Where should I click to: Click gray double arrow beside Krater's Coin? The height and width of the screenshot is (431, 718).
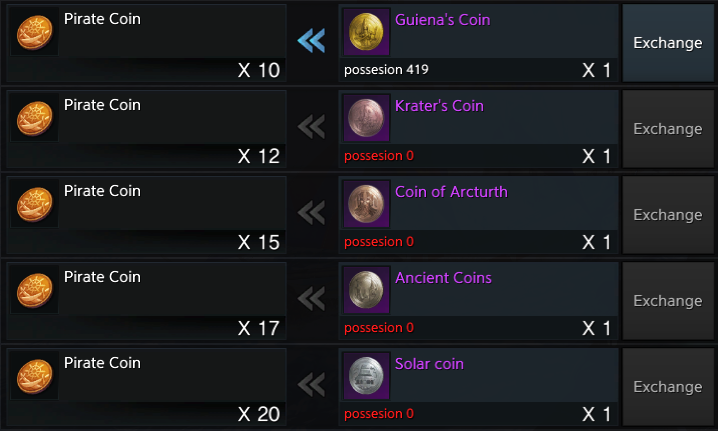tap(311, 127)
